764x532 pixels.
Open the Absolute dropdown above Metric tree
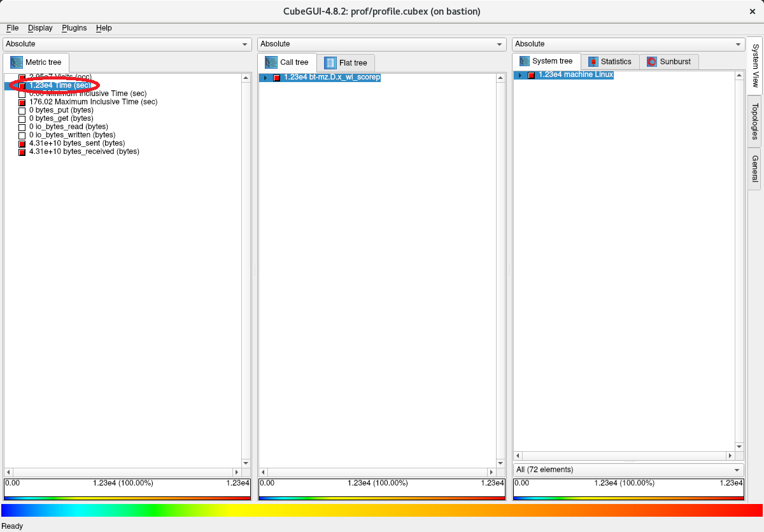[127, 44]
